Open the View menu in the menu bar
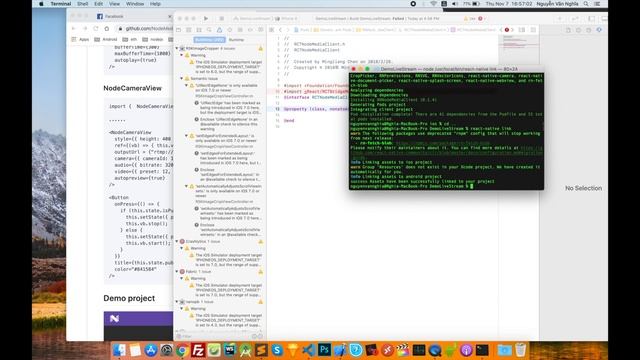 click(114, 4)
